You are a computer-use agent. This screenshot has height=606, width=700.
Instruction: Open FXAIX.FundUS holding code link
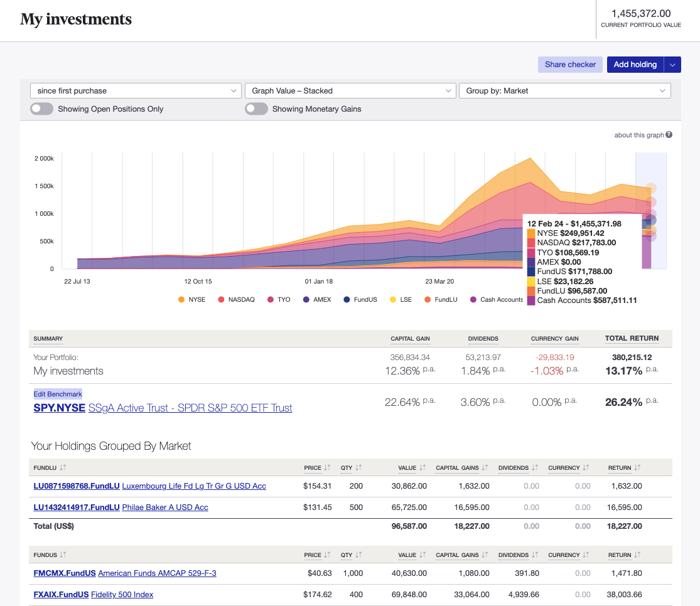[61, 595]
